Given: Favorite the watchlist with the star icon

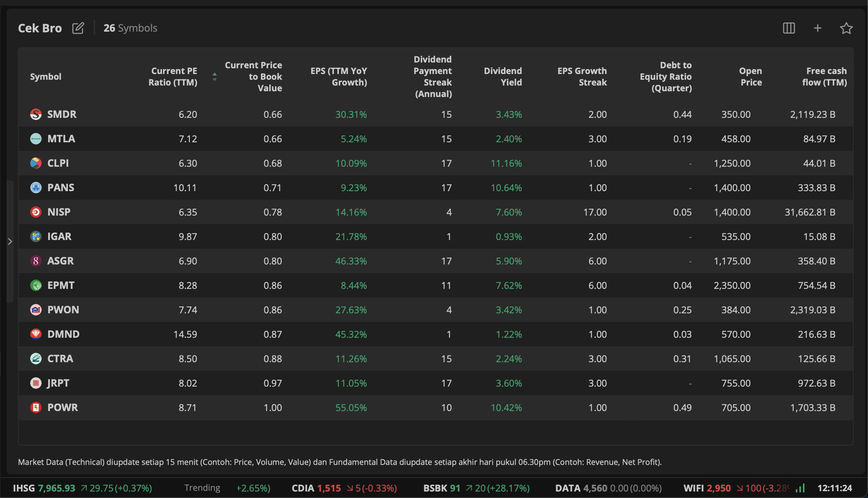Looking at the screenshot, I should (x=846, y=28).
